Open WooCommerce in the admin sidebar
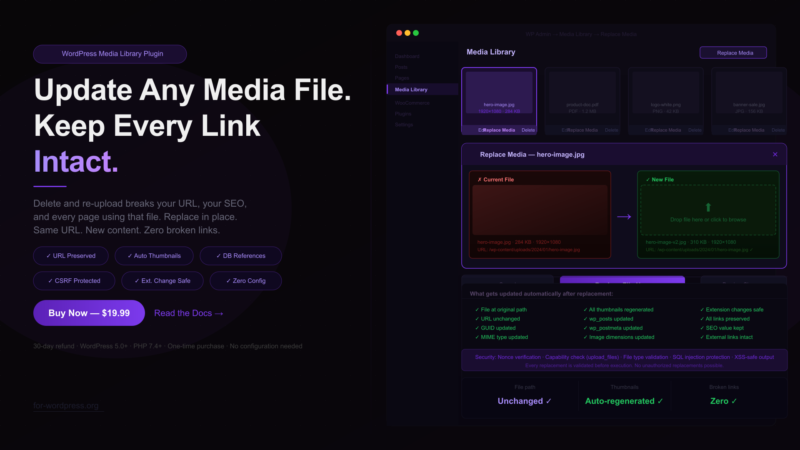 412,103
